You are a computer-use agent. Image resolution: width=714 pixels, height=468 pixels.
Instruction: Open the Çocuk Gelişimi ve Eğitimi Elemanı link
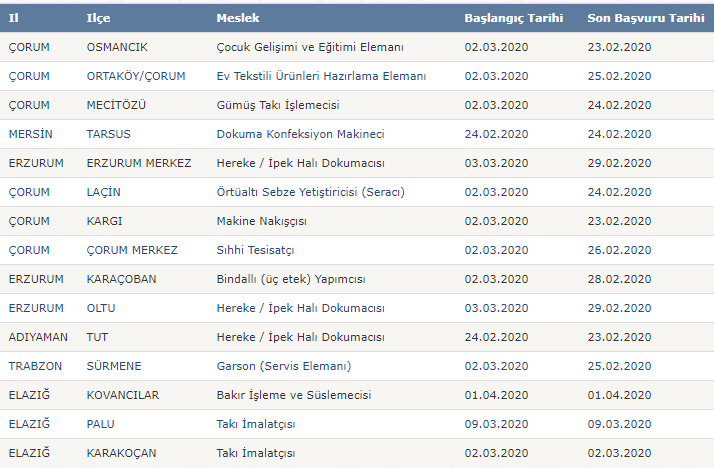point(310,47)
